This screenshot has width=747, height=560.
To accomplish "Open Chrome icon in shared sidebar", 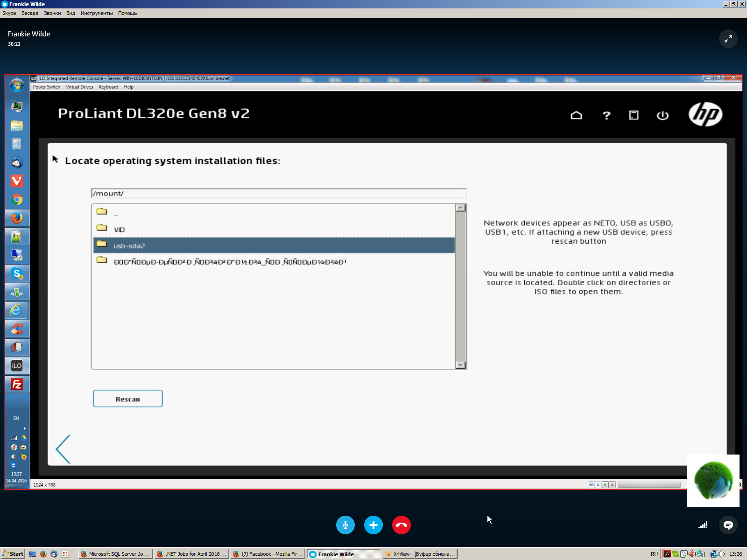I will tap(17, 200).
